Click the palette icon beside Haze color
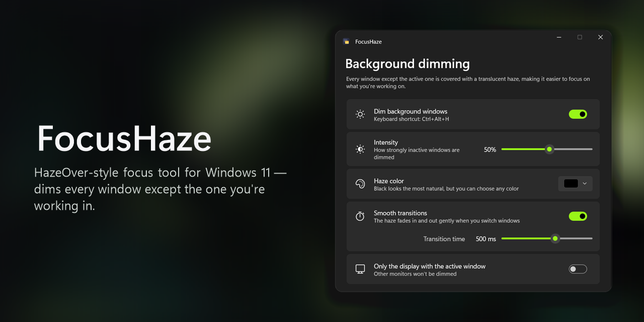This screenshot has width=644, height=322. pyautogui.click(x=360, y=184)
